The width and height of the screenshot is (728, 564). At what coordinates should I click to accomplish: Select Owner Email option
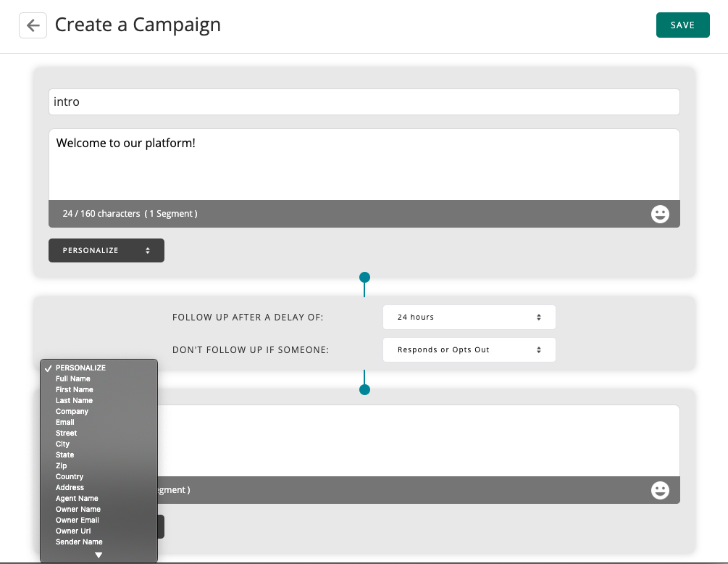(x=78, y=521)
